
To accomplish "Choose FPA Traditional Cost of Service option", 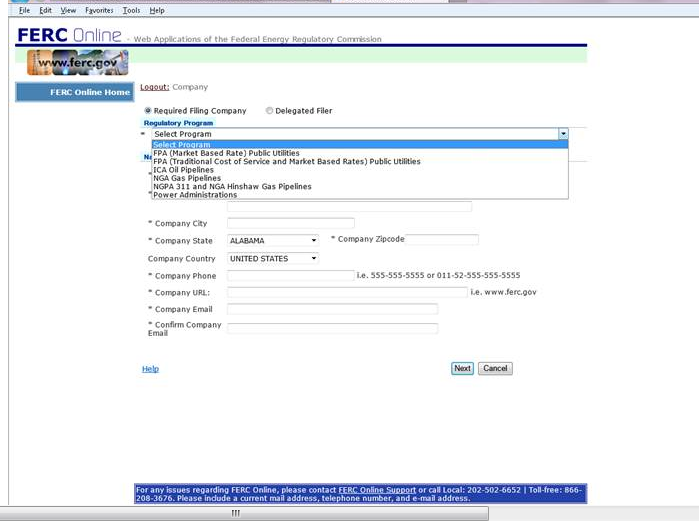I will (x=360, y=161).
